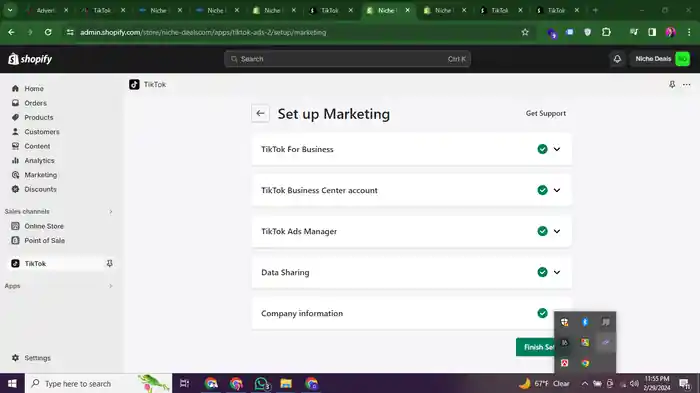The width and height of the screenshot is (700, 393).
Task: Open WhatsApp from taskbar
Action: [261, 383]
